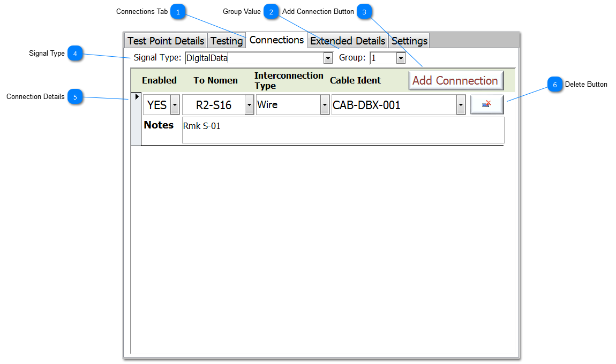Click the delete connection icon button

(x=487, y=105)
